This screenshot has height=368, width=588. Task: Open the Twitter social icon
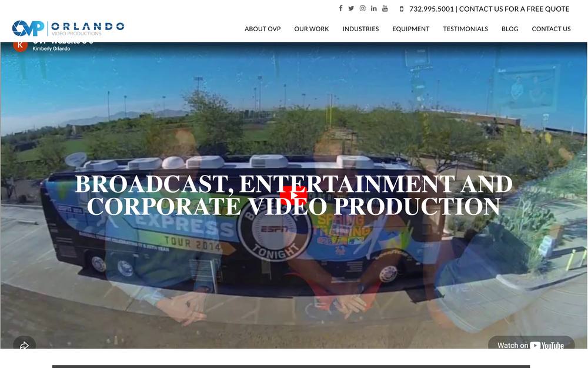[x=351, y=8]
